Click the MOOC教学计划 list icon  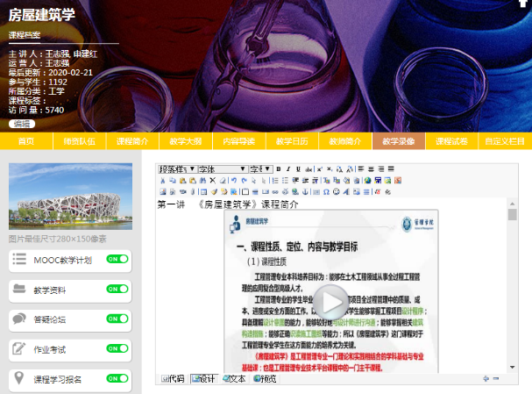tap(19, 260)
